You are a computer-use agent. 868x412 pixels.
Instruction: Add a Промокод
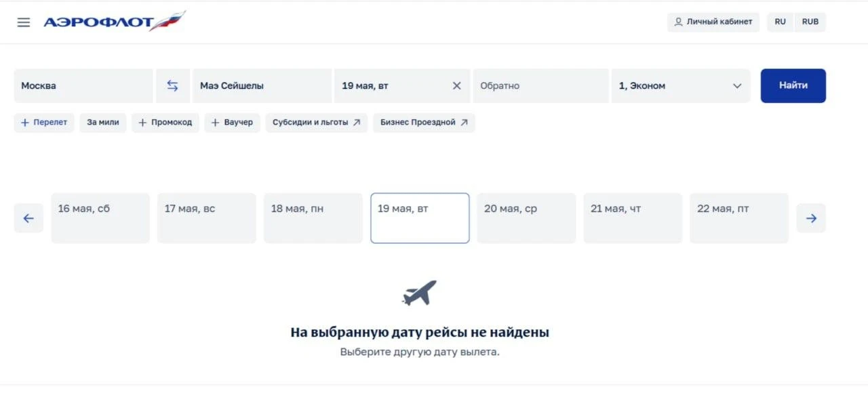pyautogui.click(x=165, y=123)
